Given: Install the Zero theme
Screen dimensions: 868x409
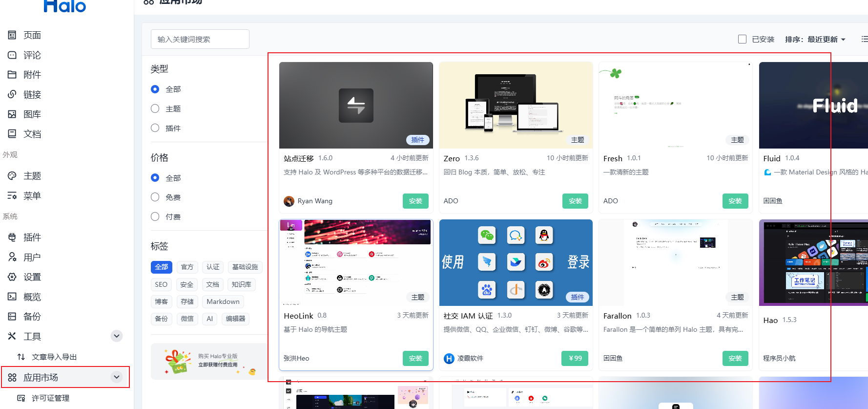Looking at the screenshot, I should (575, 201).
